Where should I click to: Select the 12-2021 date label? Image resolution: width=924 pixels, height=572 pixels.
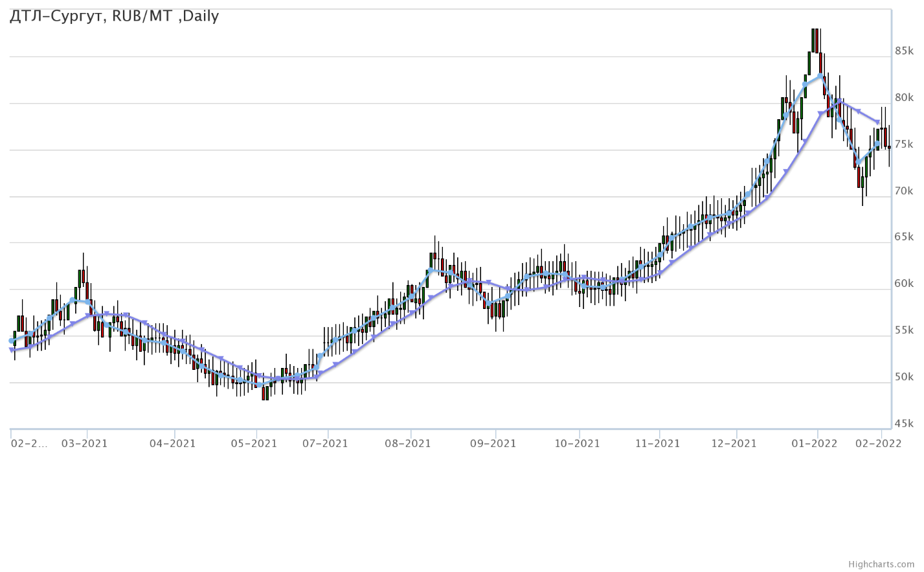coord(734,444)
